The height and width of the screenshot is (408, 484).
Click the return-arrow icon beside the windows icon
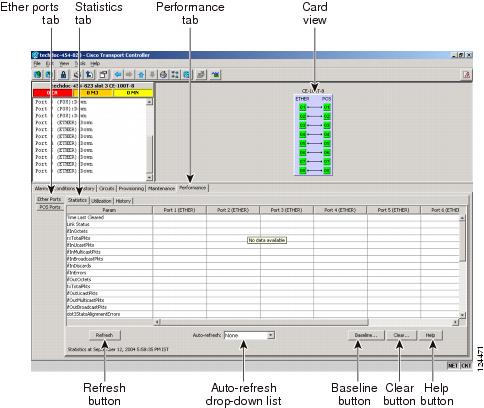pos(89,75)
